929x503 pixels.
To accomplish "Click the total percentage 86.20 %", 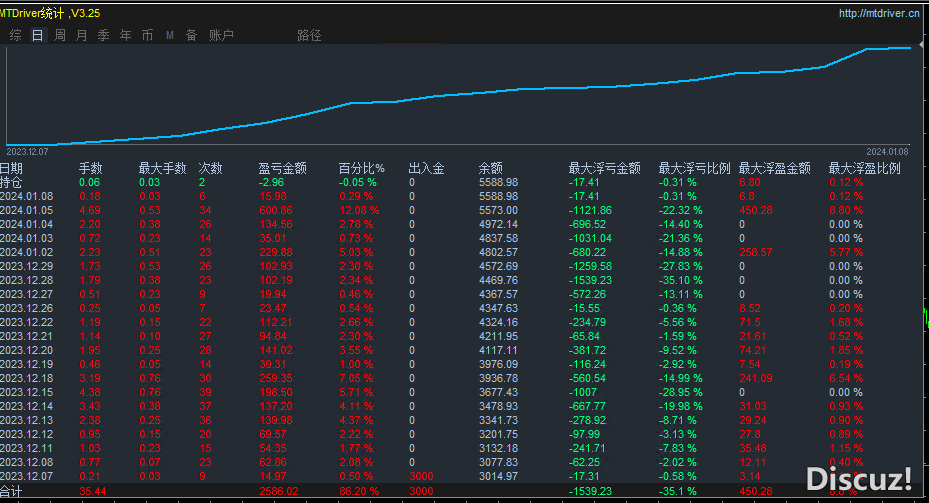I will [x=359, y=492].
